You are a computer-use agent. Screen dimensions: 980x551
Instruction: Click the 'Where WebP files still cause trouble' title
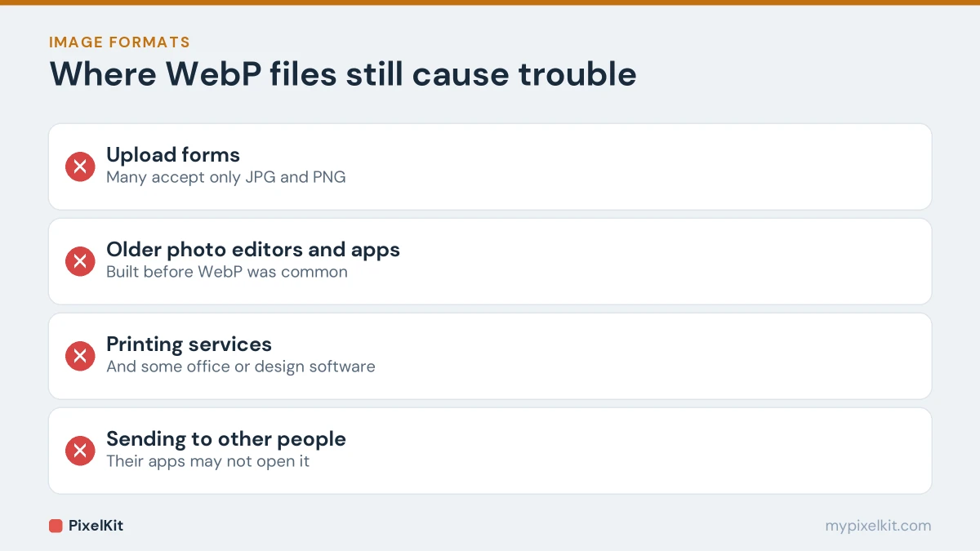click(x=343, y=74)
